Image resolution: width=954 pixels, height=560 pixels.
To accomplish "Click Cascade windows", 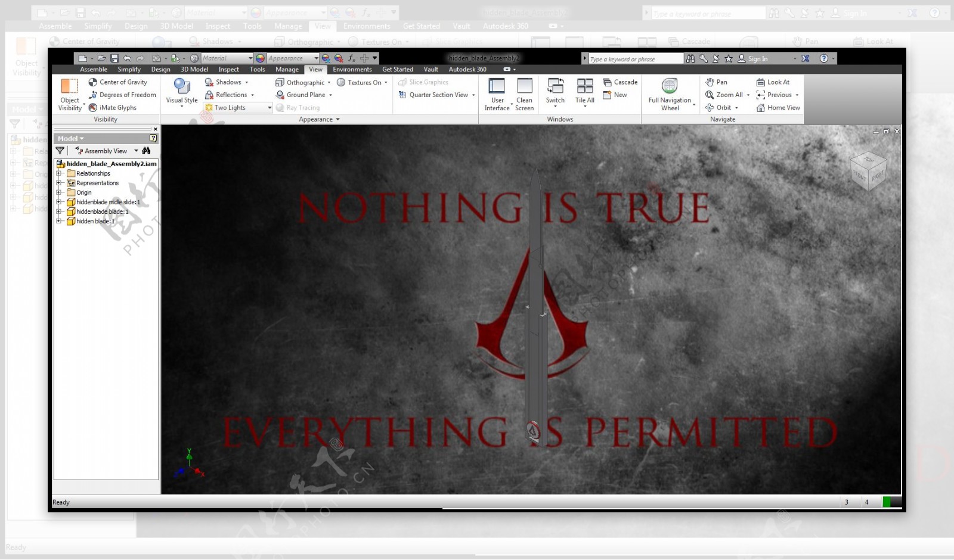I will coord(620,82).
